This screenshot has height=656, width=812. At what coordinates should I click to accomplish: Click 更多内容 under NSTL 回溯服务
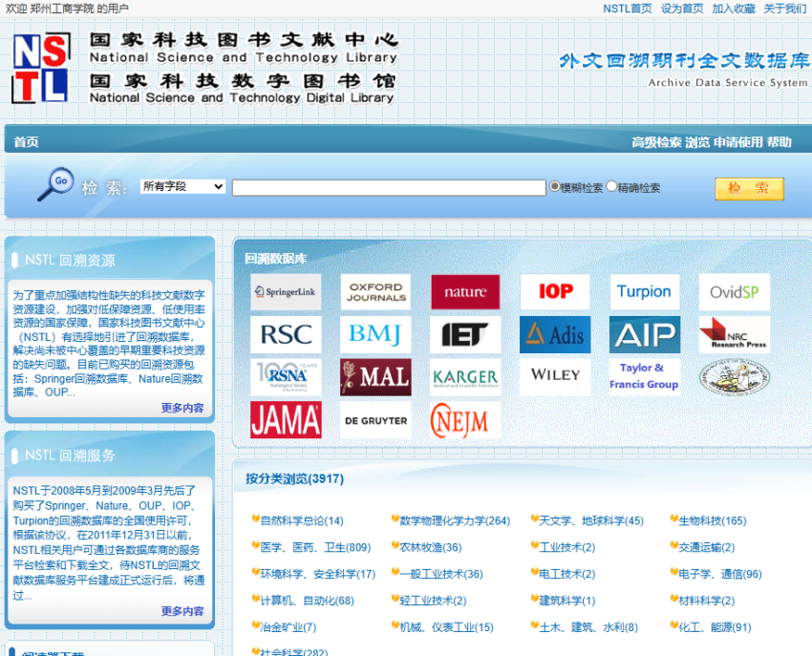(x=182, y=611)
